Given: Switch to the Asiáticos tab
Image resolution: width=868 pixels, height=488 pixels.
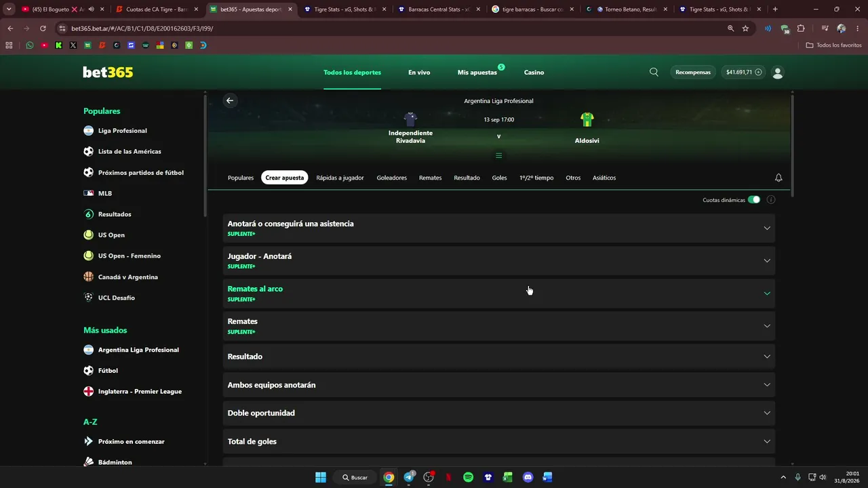Looking at the screenshot, I should click(x=604, y=178).
